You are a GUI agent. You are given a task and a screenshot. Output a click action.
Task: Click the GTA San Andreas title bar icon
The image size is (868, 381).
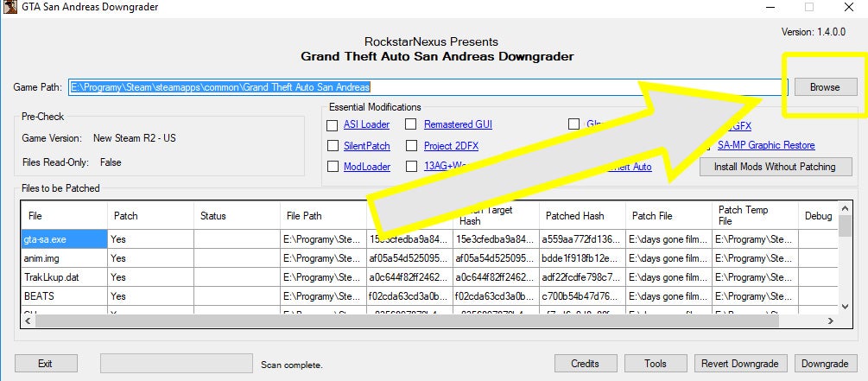[x=10, y=7]
